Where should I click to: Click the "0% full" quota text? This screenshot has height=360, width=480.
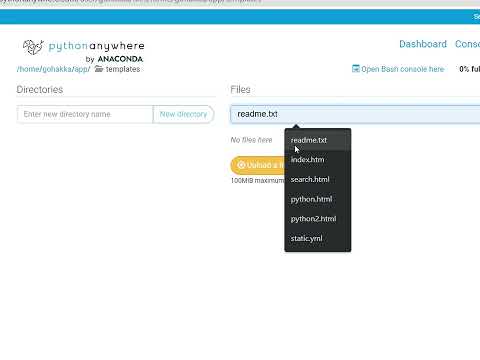tap(469, 69)
